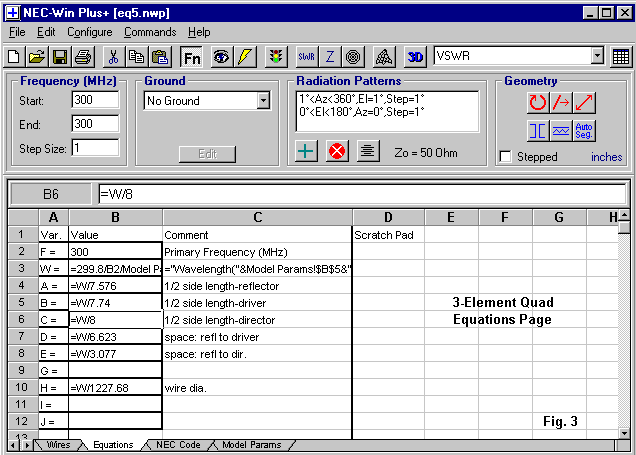Open the 3D view button
This screenshot has height=455, width=636.
coord(416,57)
